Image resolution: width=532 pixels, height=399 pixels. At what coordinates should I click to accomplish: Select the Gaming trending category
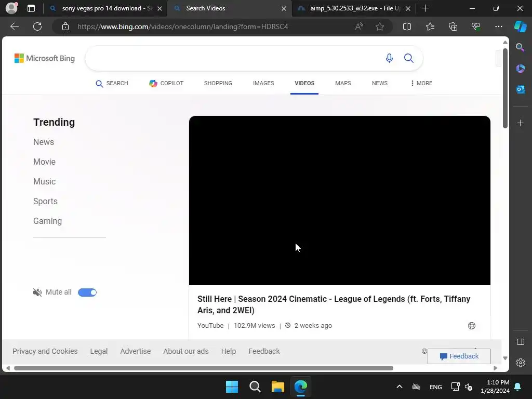click(x=47, y=221)
